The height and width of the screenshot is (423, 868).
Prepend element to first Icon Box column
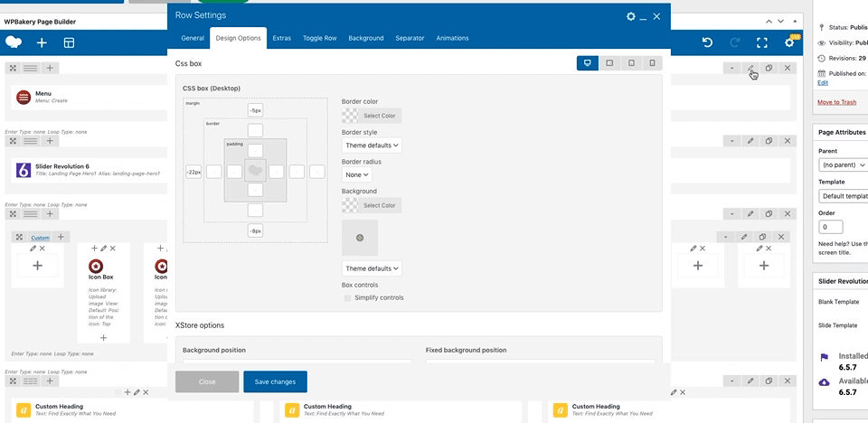tap(94, 249)
